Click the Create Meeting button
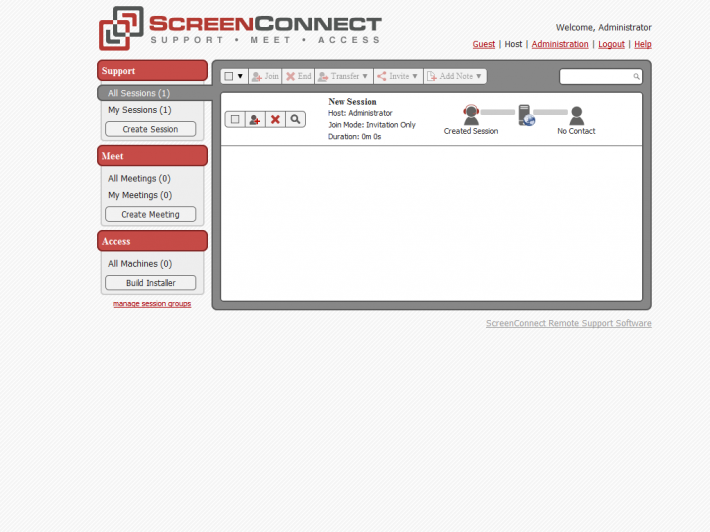Screen dimensions: 710x532 (151, 214)
